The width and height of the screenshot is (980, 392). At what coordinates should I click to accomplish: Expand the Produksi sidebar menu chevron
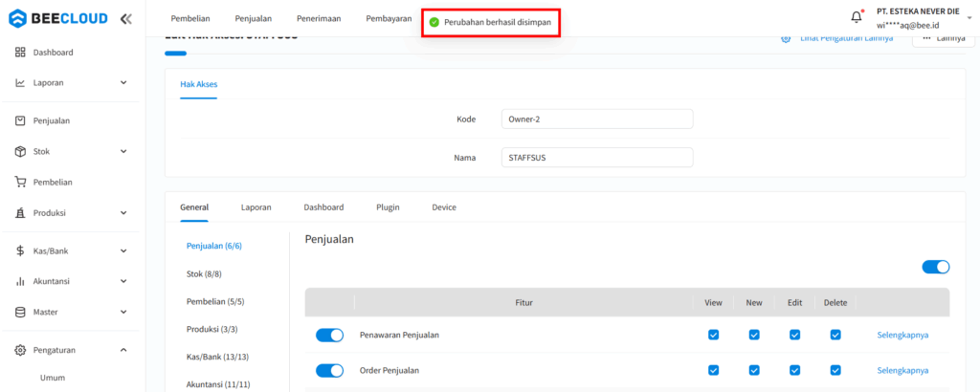tap(123, 212)
